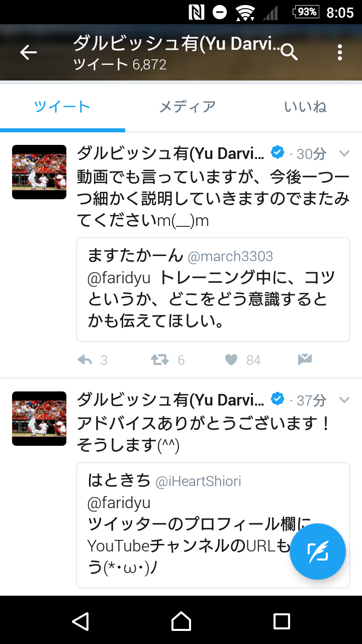Open quoted tweet by ますたかーん
The width and height of the screenshot is (362, 644).
[x=213, y=290]
